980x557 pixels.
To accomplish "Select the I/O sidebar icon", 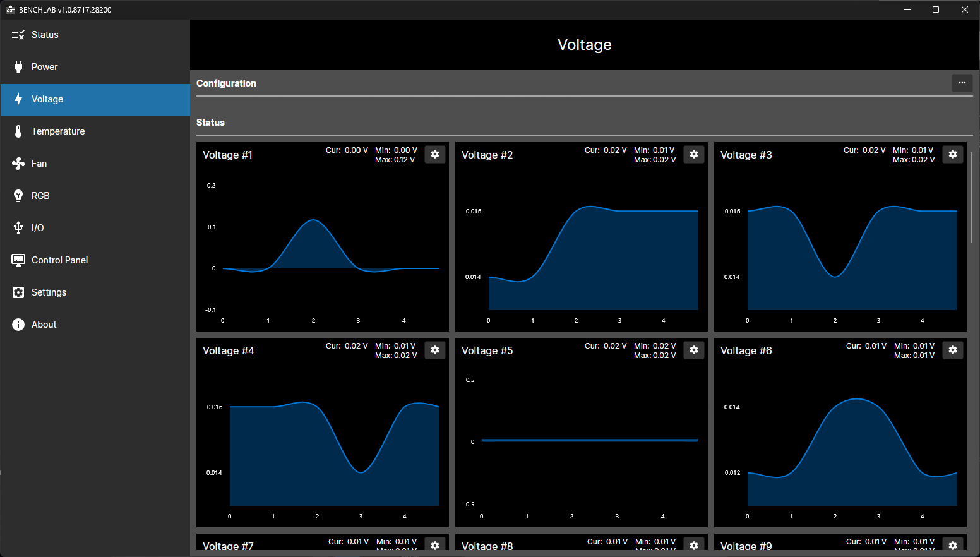I will click(x=18, y=228).
